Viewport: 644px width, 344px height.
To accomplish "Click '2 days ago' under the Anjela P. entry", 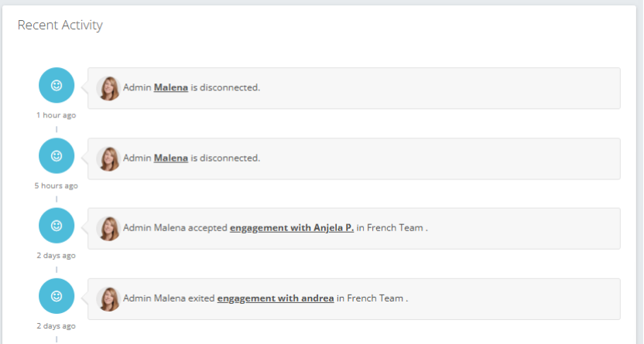I will [x=57, y=255].
